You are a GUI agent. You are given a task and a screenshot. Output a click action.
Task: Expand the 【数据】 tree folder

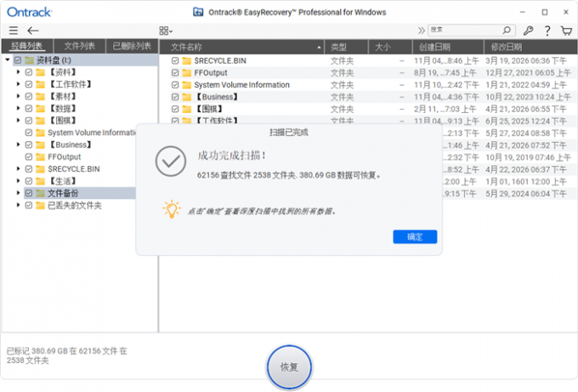click(18, 109)
